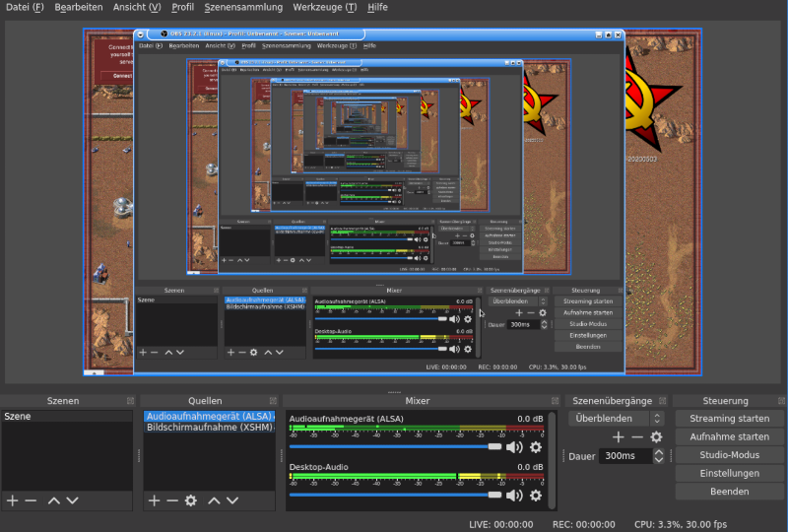Open Audioaufnahmegerät mixer settings gear
Image resolution: width=788 pixels, height=532 pixels.
[x=536, y=447]
